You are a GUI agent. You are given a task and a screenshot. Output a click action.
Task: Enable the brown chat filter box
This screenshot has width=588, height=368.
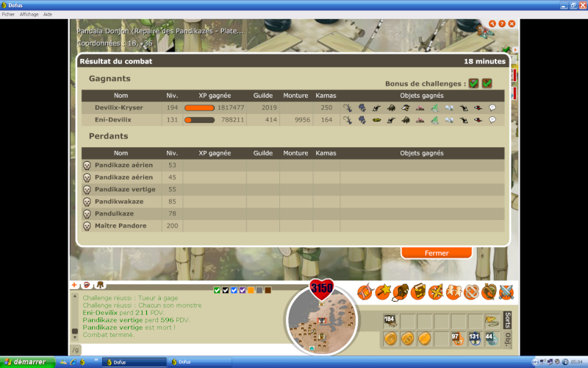[x=268, y=290]
